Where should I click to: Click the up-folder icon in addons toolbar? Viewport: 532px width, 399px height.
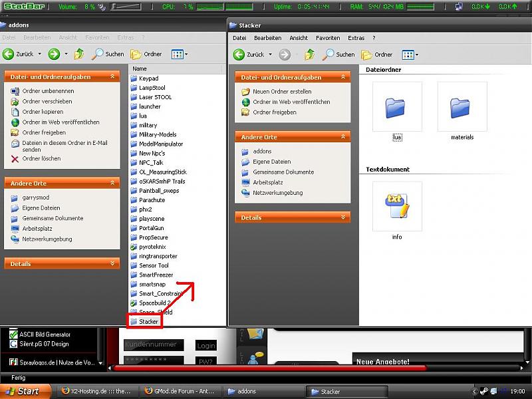[x=79, y=54]
